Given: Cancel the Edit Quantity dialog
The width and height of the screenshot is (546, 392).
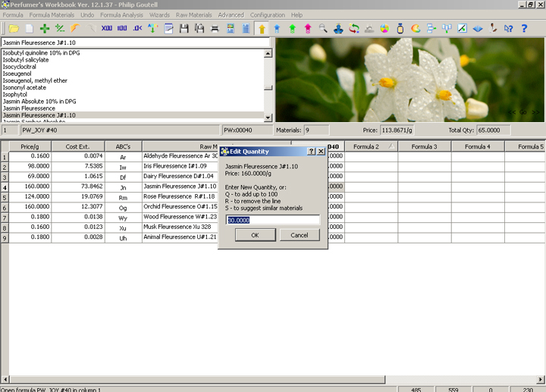Looking at the screenshot, I should pos(300,235).
